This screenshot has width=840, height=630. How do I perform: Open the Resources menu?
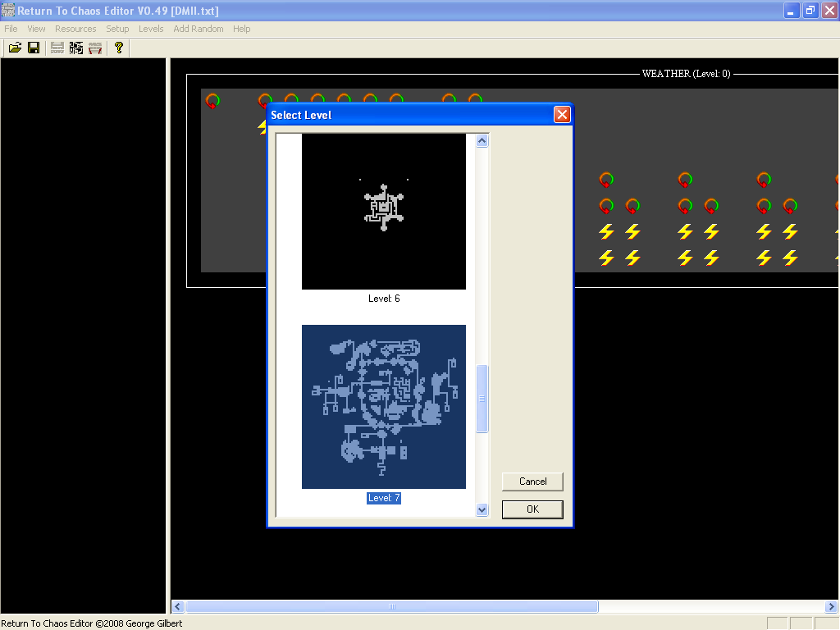tap(75, 29)
